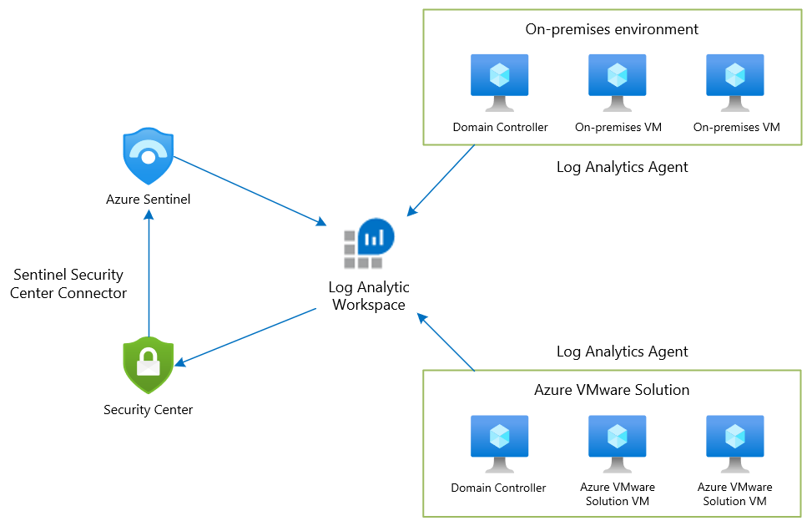Select the Log Analytic Workspace chart icon
Screen dimensions: 812x526
click(369, 243)
